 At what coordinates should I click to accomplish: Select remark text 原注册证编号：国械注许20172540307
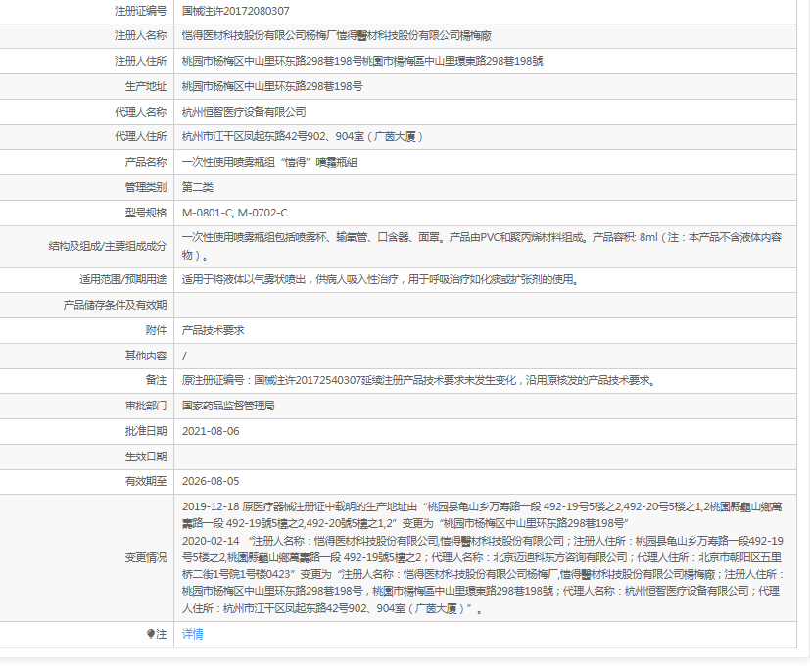[271, 380]
